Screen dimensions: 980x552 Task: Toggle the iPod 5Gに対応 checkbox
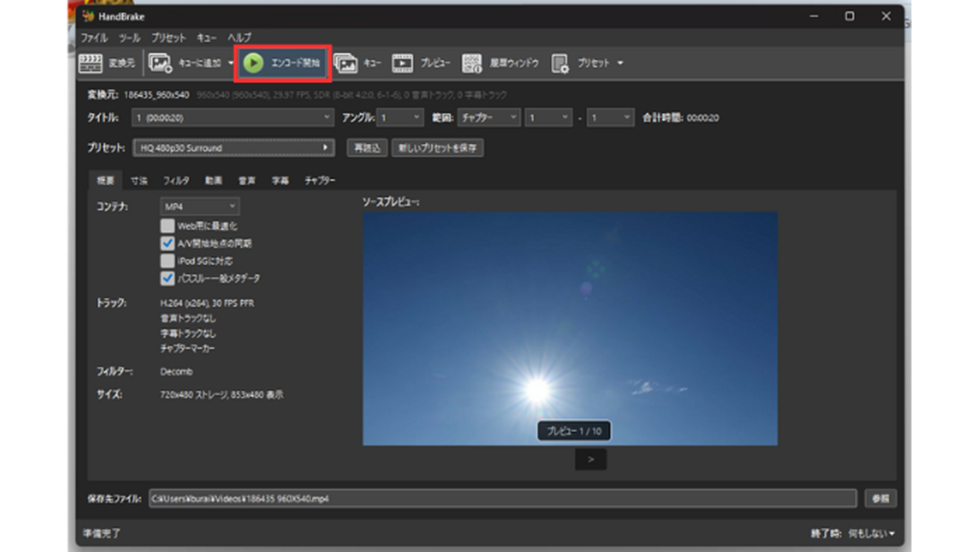pos(168,261)
